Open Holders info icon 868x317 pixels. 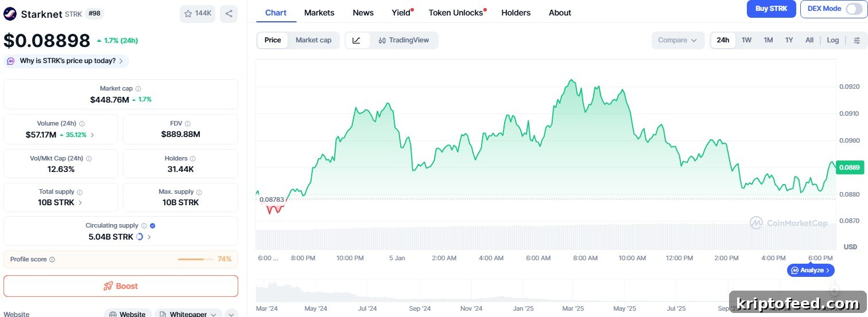[193, 159]
